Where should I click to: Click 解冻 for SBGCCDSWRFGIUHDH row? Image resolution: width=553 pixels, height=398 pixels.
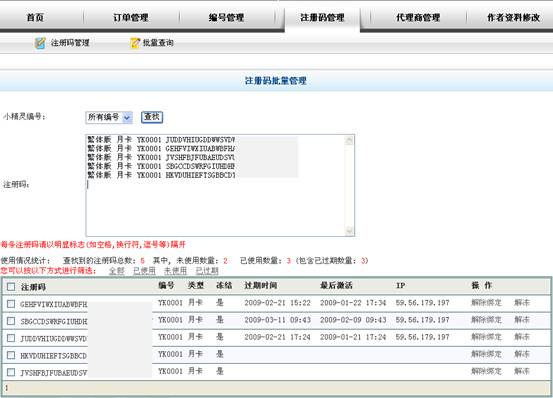click(x=522, y=320)
